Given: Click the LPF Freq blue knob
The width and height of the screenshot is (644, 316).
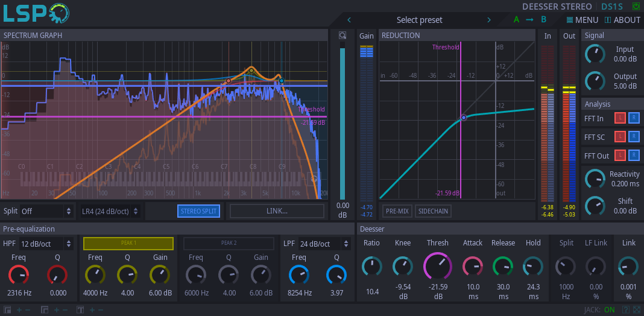Looking at the screenshot, I should click(299, 275).
